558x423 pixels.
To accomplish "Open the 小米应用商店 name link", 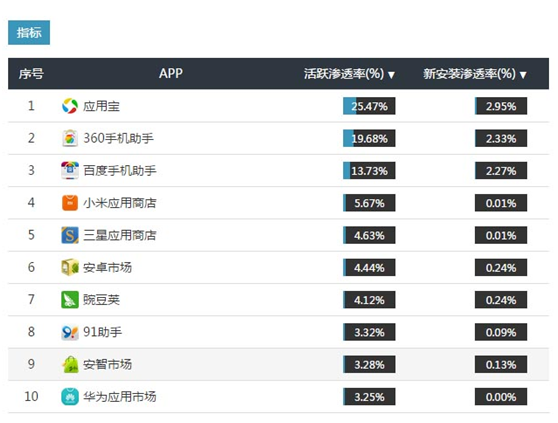I will tap(120, 203).
